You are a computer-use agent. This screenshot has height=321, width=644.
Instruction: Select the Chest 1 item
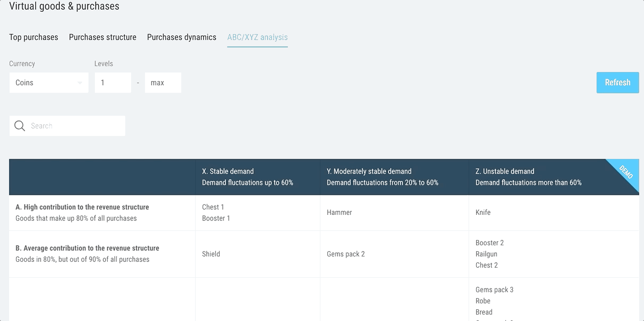coord(213,207)
